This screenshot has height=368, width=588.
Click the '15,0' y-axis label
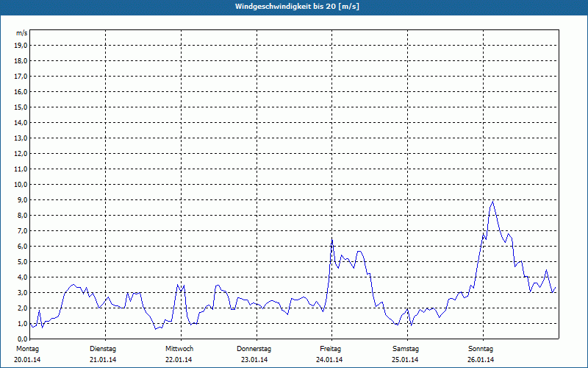coord(21,107)
